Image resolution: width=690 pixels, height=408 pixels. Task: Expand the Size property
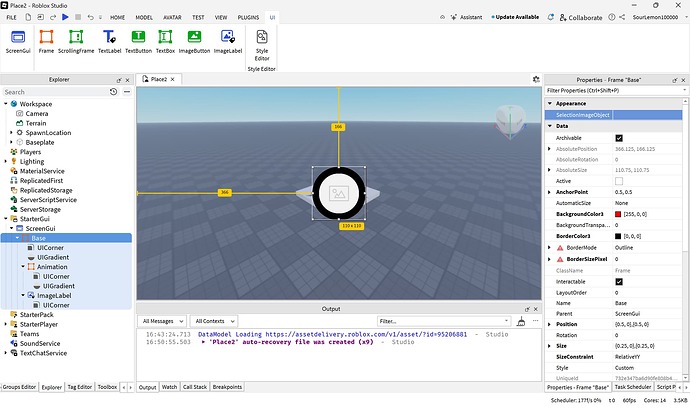pos(549,346)
